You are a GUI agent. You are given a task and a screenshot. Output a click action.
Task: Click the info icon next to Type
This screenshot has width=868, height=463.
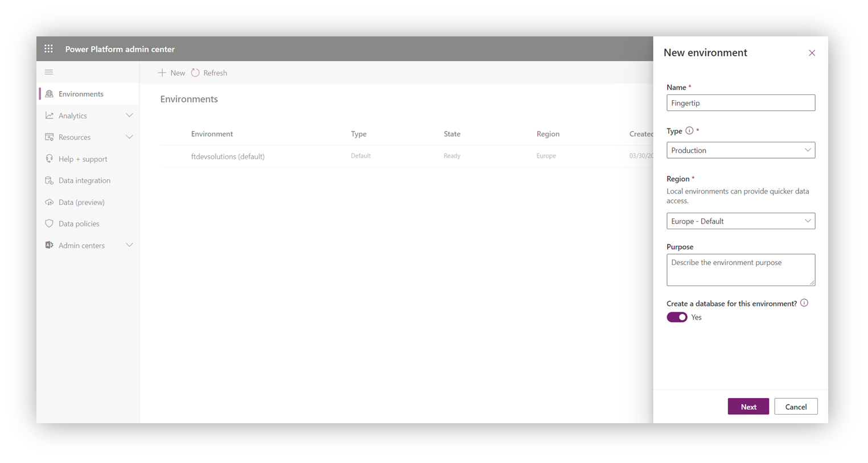(x=689, y=131)
